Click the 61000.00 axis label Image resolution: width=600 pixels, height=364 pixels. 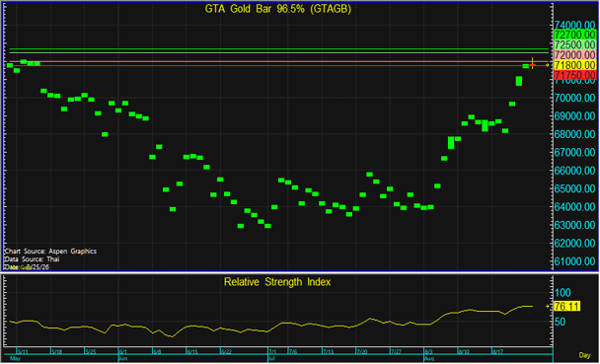click(x=574, y=261)
